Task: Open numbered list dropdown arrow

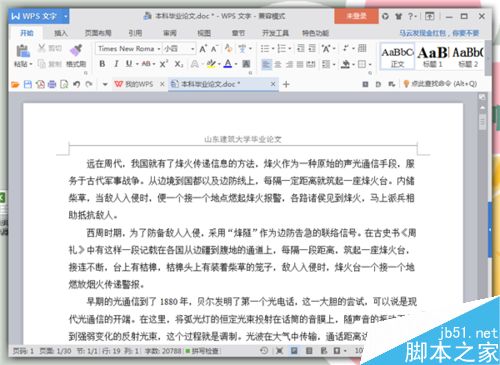Action: coord(290,49)
